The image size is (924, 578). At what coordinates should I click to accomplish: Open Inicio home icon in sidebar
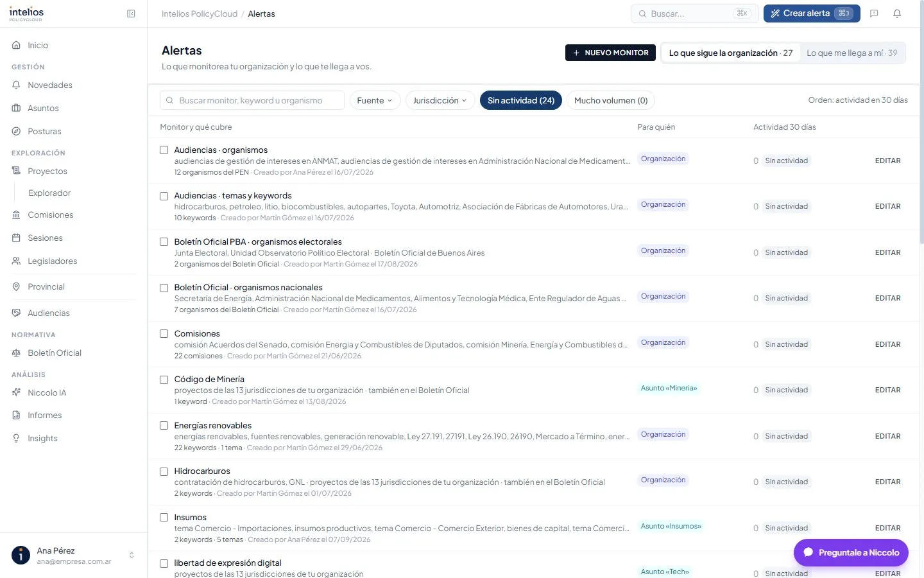[x=17, y=46]
